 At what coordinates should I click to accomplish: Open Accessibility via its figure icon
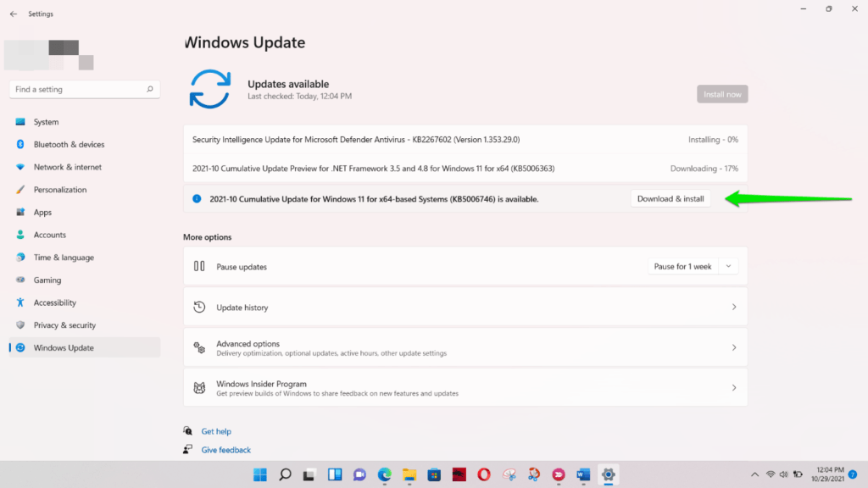coord(19,302)
